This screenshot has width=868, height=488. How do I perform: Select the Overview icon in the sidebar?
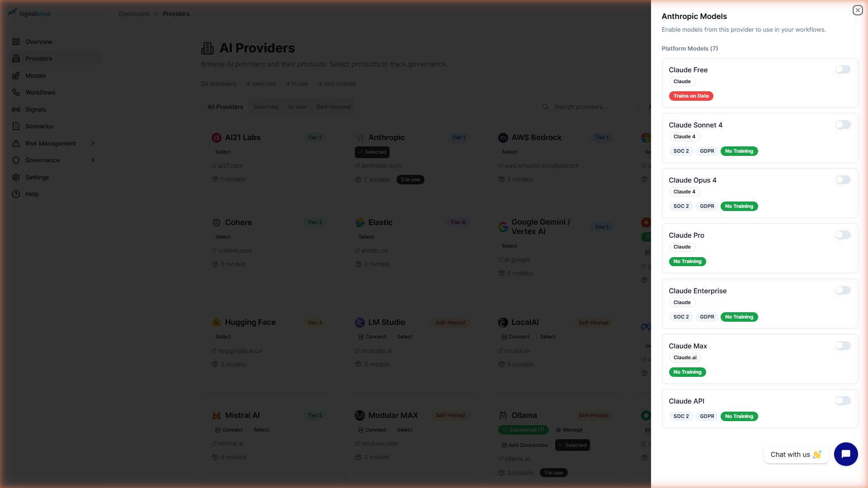16,42
